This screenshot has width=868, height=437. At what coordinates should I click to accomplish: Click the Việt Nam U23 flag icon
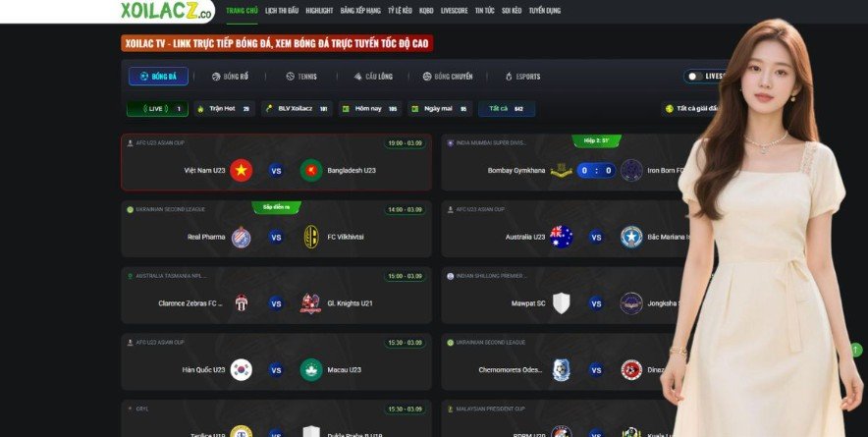click(x=241, y=171)
